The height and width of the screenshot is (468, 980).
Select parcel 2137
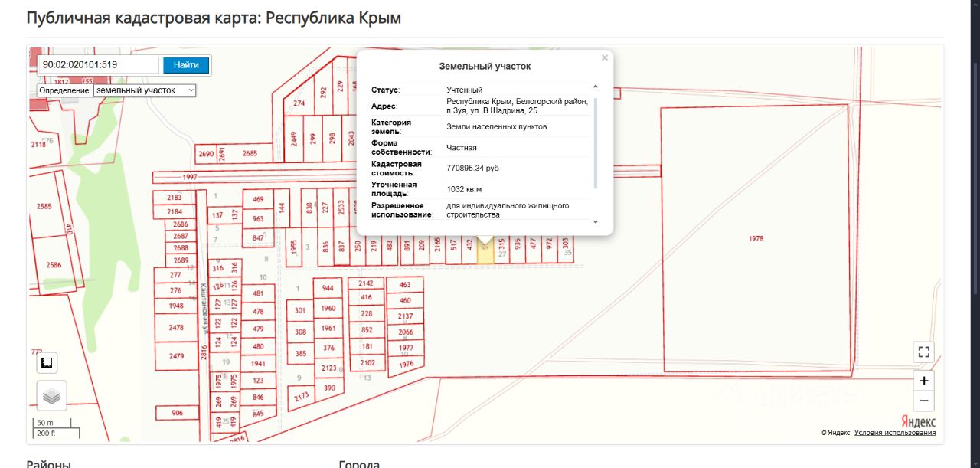tap(405, 316)
